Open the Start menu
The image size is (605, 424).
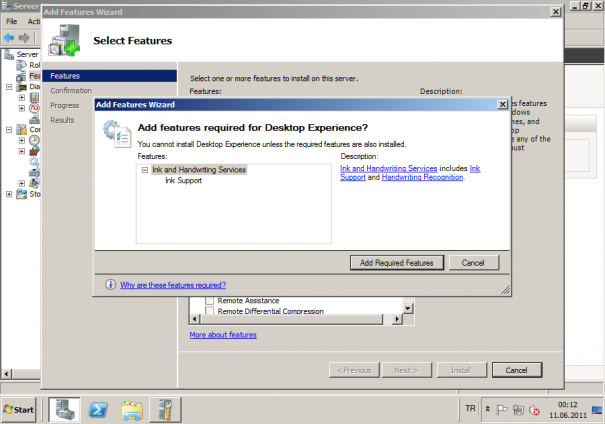click(19, 410)
